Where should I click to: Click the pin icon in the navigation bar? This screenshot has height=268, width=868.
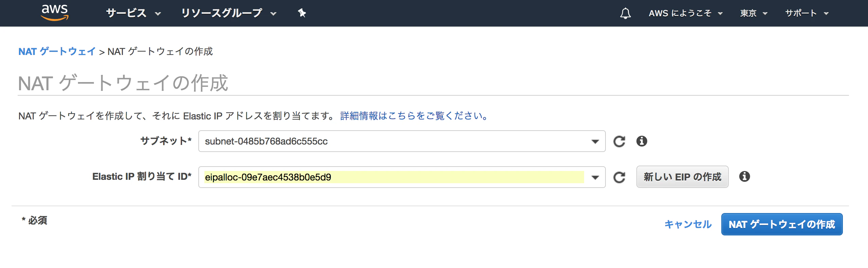[302, 13]
